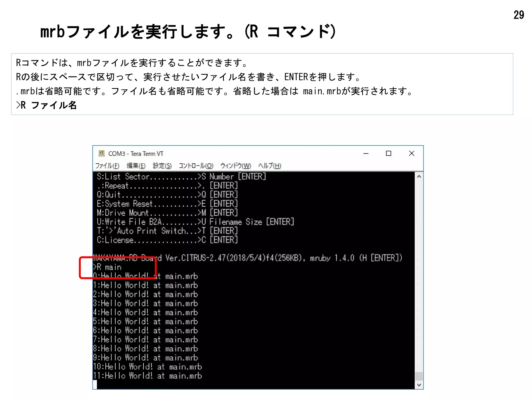Open the ヘルプ(H) menu
Screen dimensions: 532x399
pos(270,166)
